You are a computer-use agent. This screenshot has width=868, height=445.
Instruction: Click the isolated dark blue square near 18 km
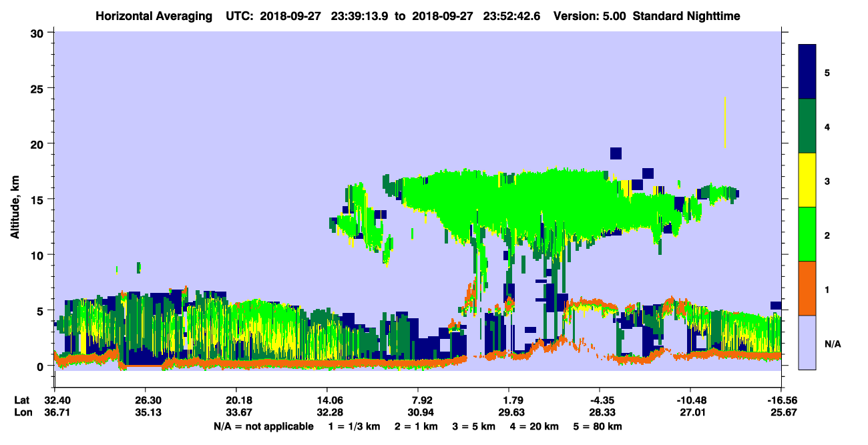(616, 153)
